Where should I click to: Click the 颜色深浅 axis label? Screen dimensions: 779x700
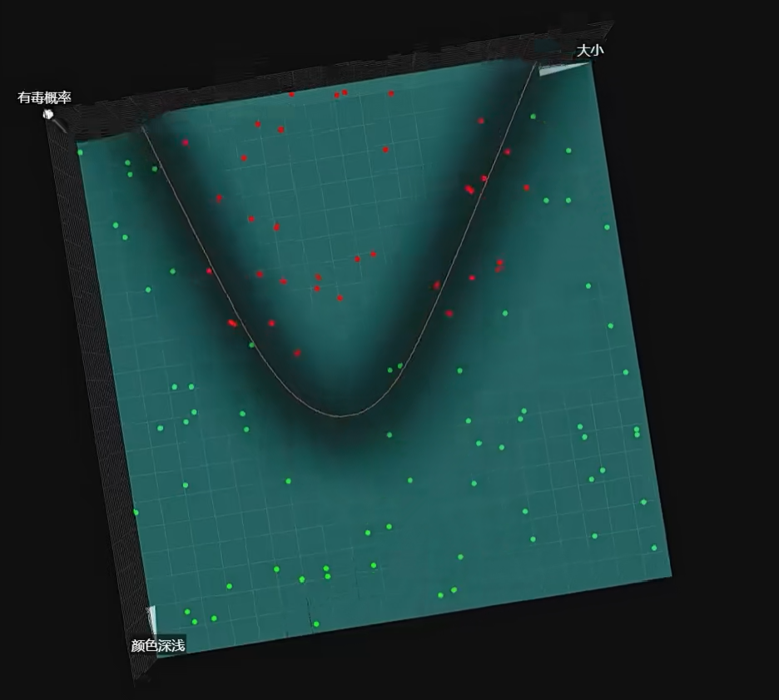(158, 645)
